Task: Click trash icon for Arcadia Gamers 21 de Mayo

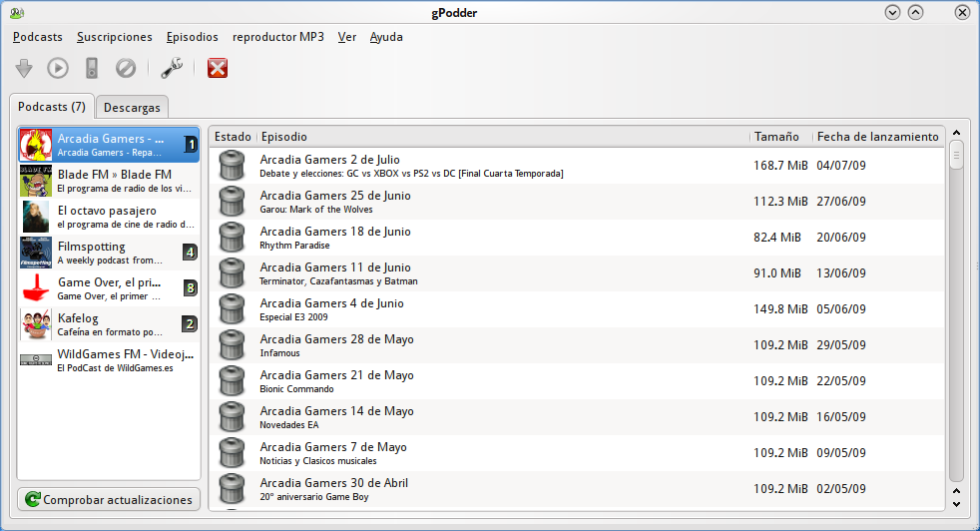Action: [232, 381]
